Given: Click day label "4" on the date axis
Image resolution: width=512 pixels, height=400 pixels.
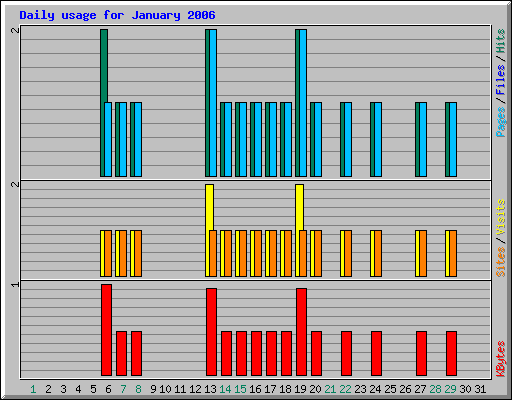Looking at the screenshot, I should pyautogui.click(x=78, y=389).
